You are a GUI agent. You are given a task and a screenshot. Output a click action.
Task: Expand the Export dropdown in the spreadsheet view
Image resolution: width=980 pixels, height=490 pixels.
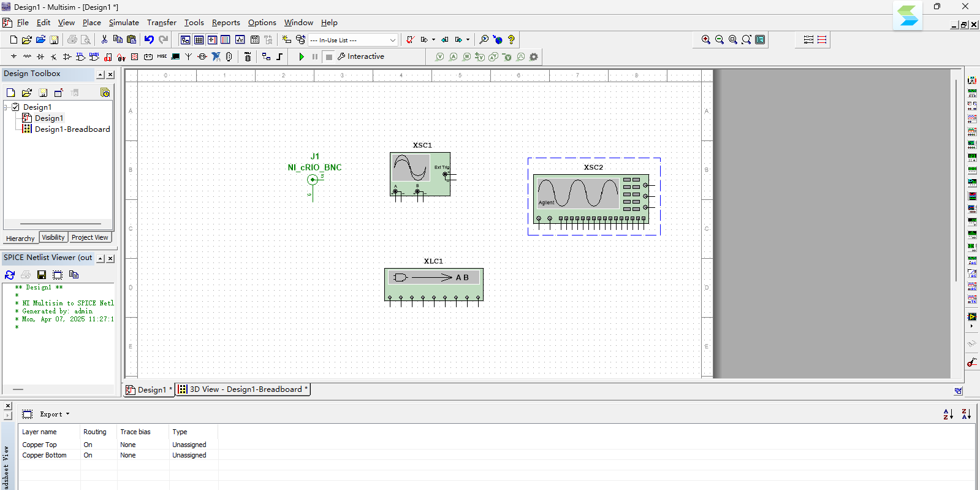pos(55,414)
